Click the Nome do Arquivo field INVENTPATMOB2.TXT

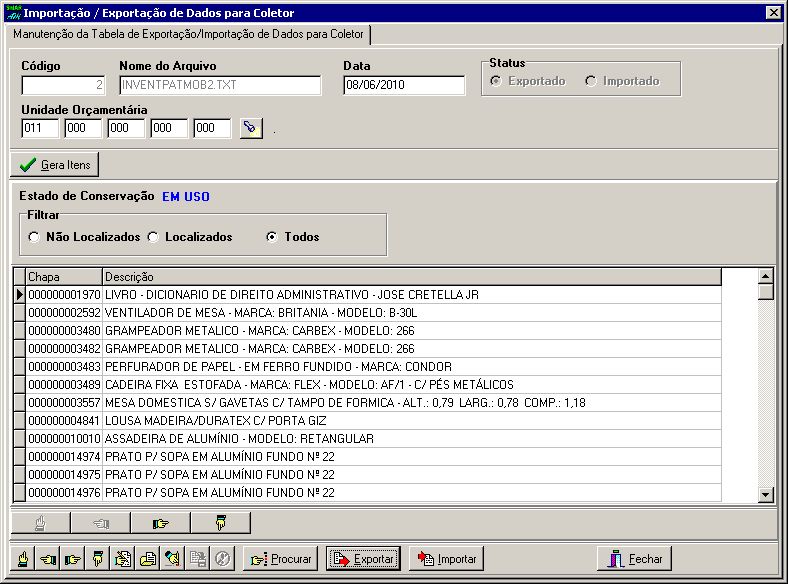coord(220,85)
